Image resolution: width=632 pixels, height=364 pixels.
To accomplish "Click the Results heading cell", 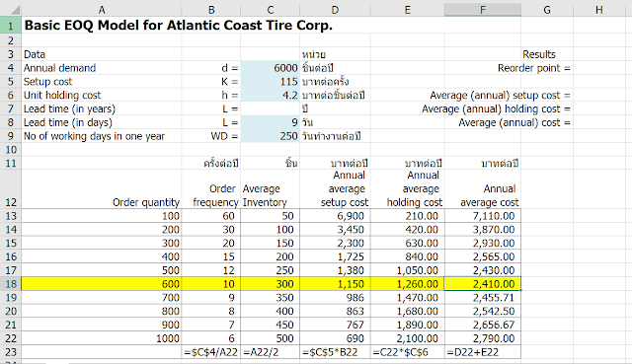I will (x=539, y=54).
